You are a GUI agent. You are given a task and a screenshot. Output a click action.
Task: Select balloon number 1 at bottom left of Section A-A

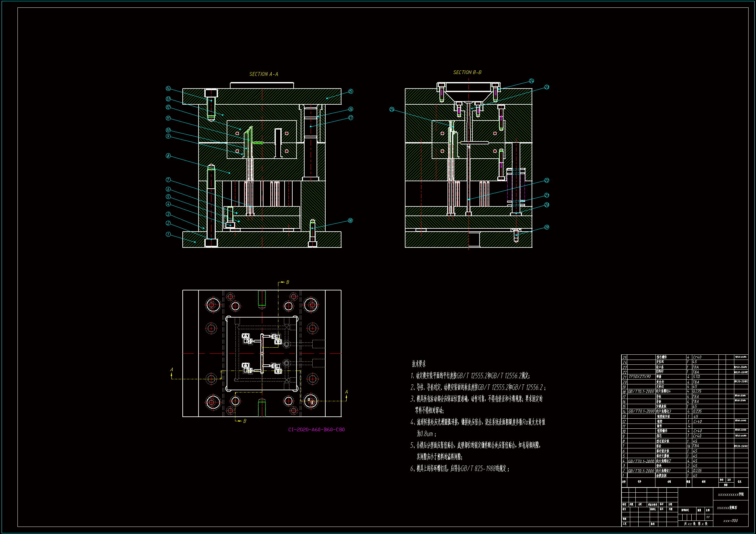pos(168,235)
